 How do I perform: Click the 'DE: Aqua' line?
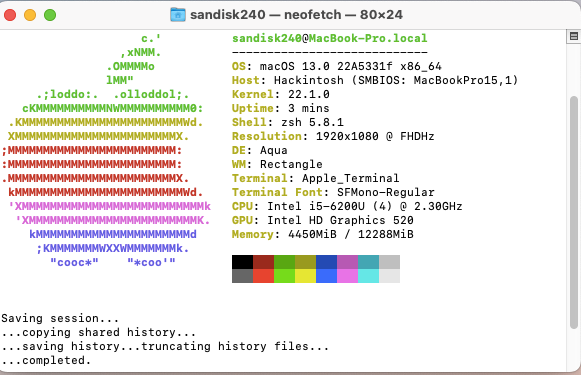[260, 150]
